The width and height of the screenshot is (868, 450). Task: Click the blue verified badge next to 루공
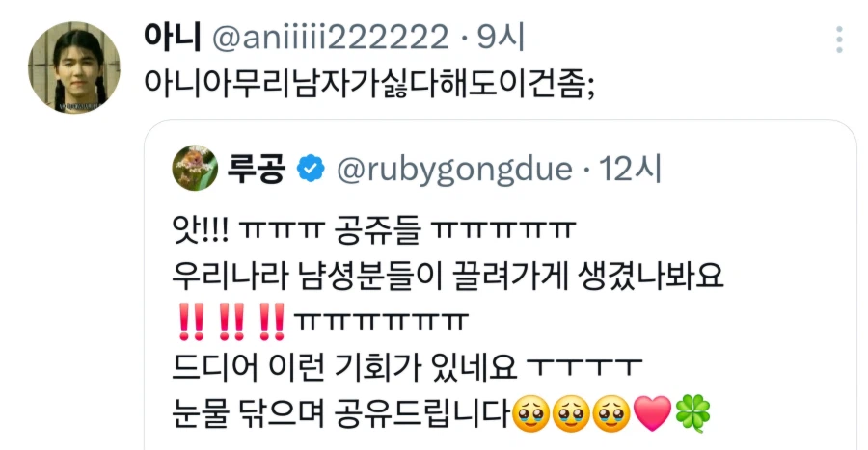[312, 169]
